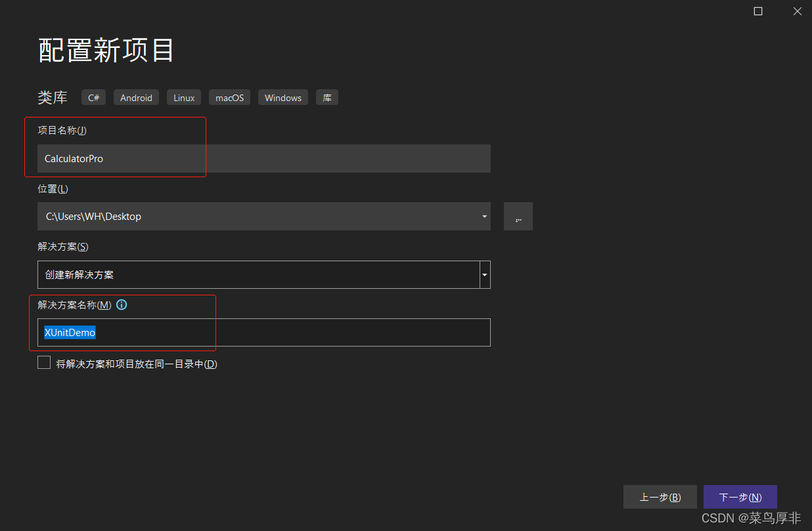
Task: Click the 位置(L) label
Action: click(x=53, y=188)
